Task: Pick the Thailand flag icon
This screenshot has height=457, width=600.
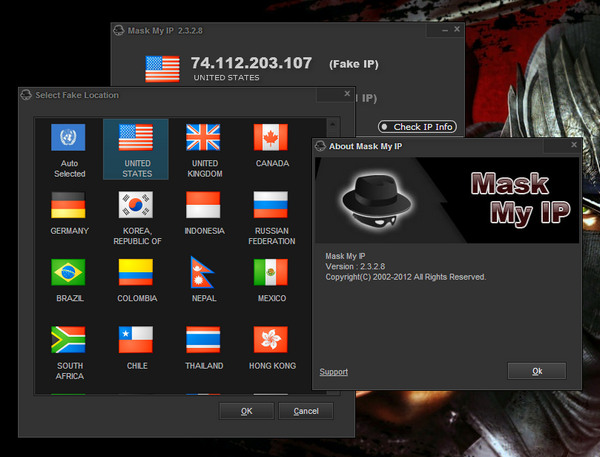Action: 203,339
